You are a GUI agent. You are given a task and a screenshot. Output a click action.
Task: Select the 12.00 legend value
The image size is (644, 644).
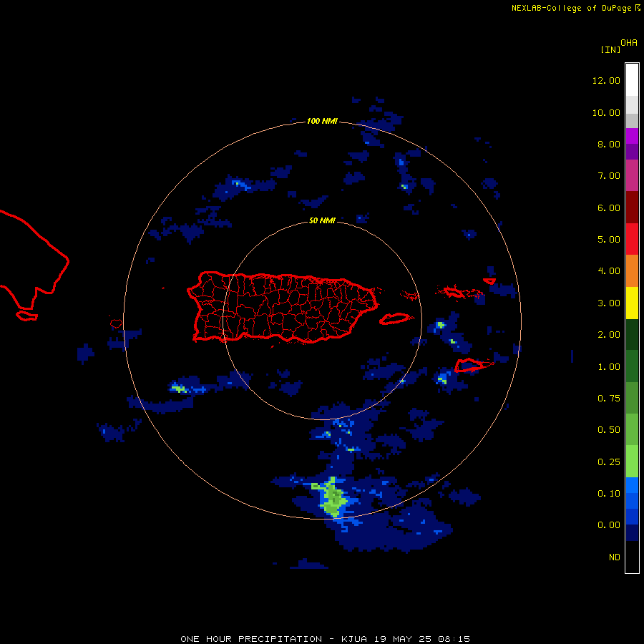click(606, 80)
